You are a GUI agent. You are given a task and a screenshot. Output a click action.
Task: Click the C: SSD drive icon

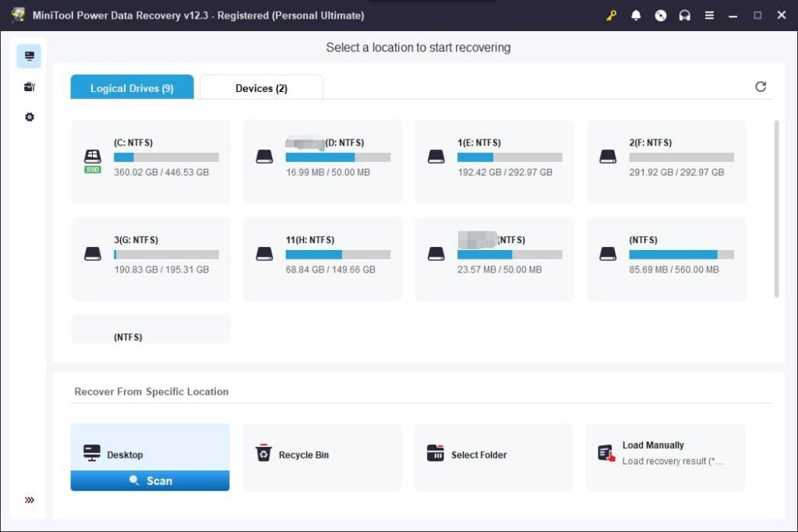pyautogui.click(x=93, y=161)
